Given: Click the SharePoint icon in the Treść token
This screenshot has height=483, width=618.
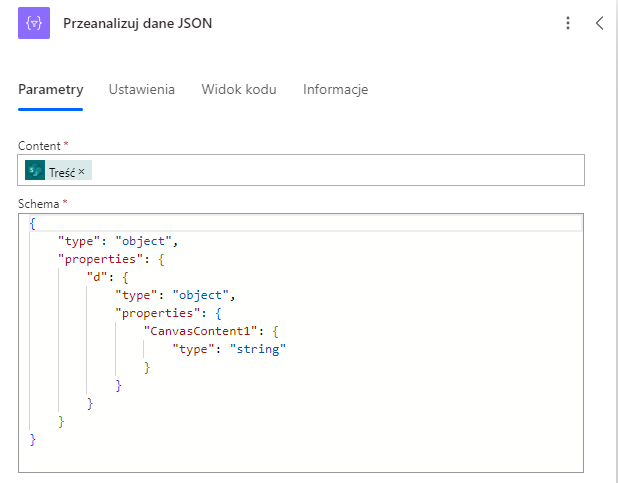Looking at the screenshot, I should (36, 171).
